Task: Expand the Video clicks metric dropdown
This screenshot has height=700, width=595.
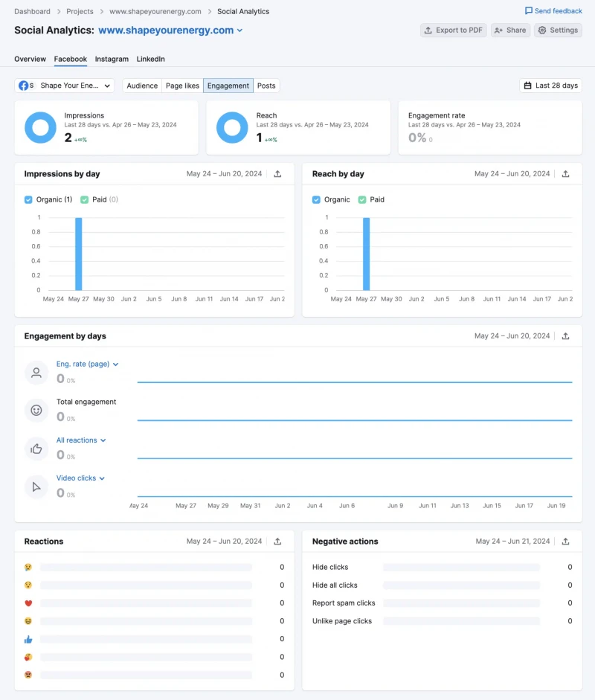Action: pyautogui.click(x=81, y=478)
